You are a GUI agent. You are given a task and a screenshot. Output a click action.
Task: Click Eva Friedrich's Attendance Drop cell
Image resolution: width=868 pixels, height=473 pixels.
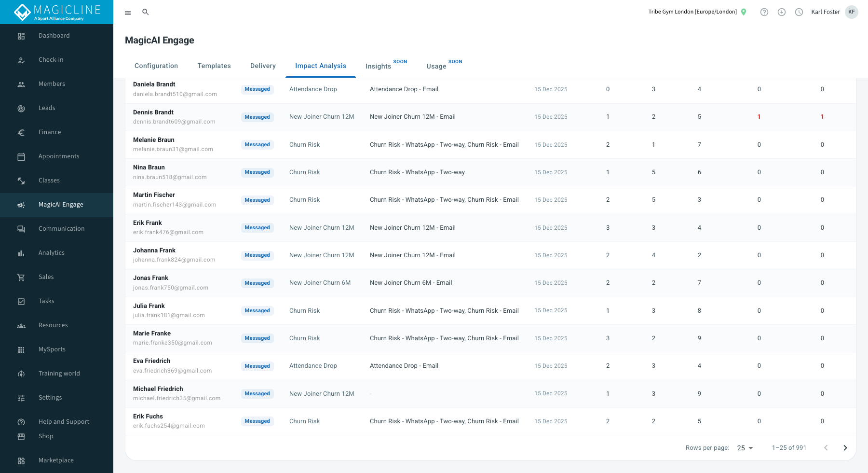[x=313, y=366]
